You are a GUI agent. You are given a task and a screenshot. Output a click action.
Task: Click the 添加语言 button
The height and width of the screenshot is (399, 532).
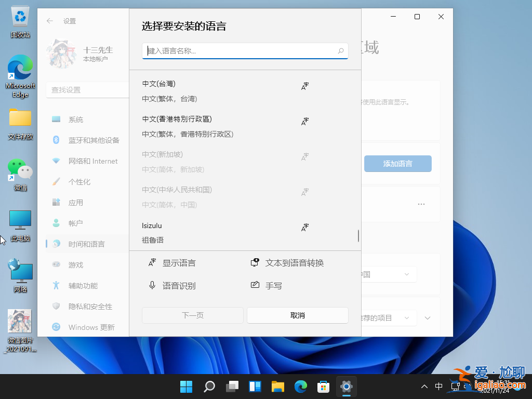pyautogui.click(x=397, y=163)
